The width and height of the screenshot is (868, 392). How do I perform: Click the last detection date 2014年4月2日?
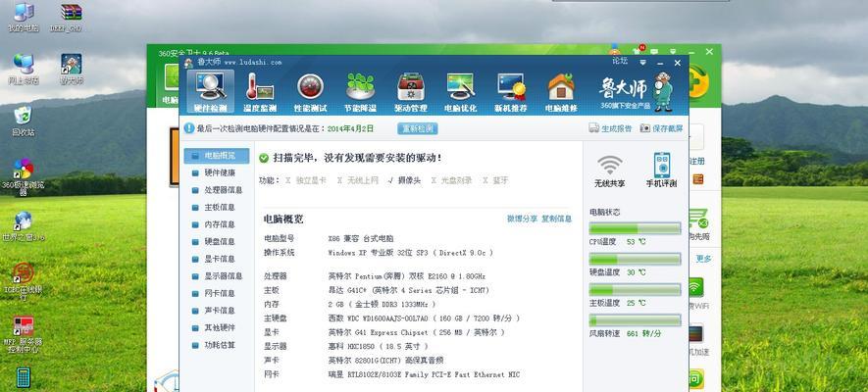click(x=350, y=128)
